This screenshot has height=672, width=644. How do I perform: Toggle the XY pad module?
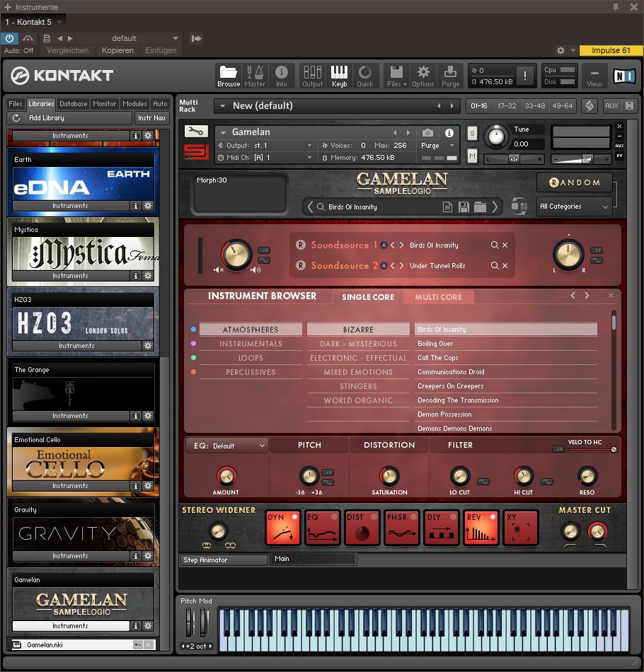[x=521, y=528]
